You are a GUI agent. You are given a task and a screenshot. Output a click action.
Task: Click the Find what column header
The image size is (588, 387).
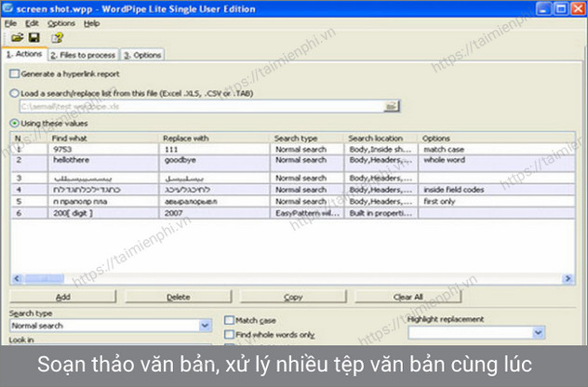[x=103, y=138]
